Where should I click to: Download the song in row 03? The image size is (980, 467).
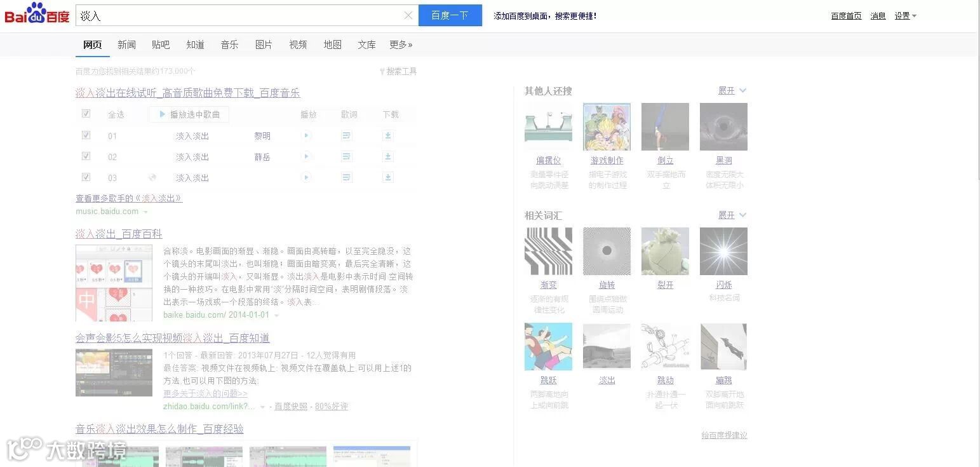[388, 177]
